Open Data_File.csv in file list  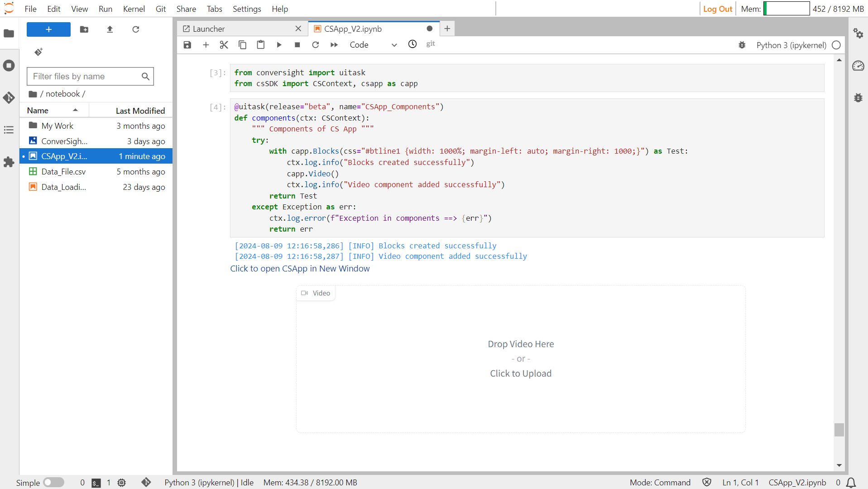(x=96, y=172)
